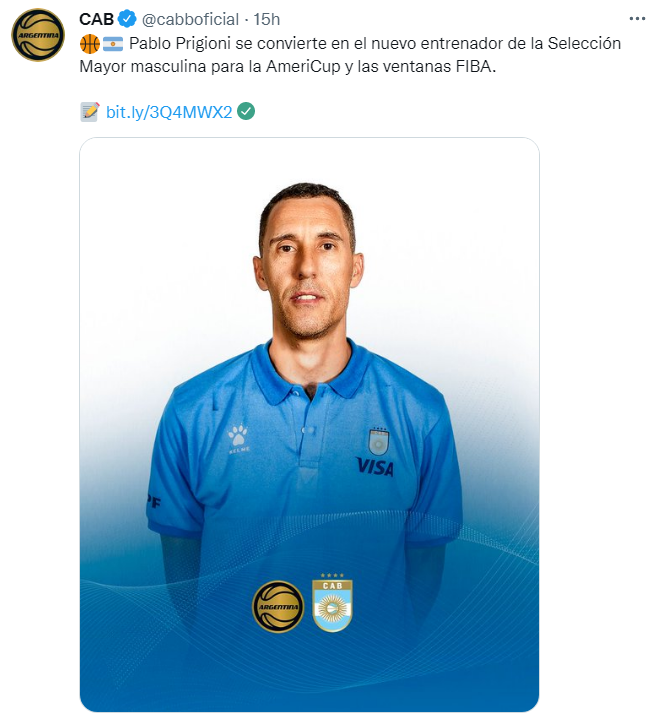Viewport: 657px width, 717px height.
Task: Open the @cabboficial handle
Action: pos(190,19)
